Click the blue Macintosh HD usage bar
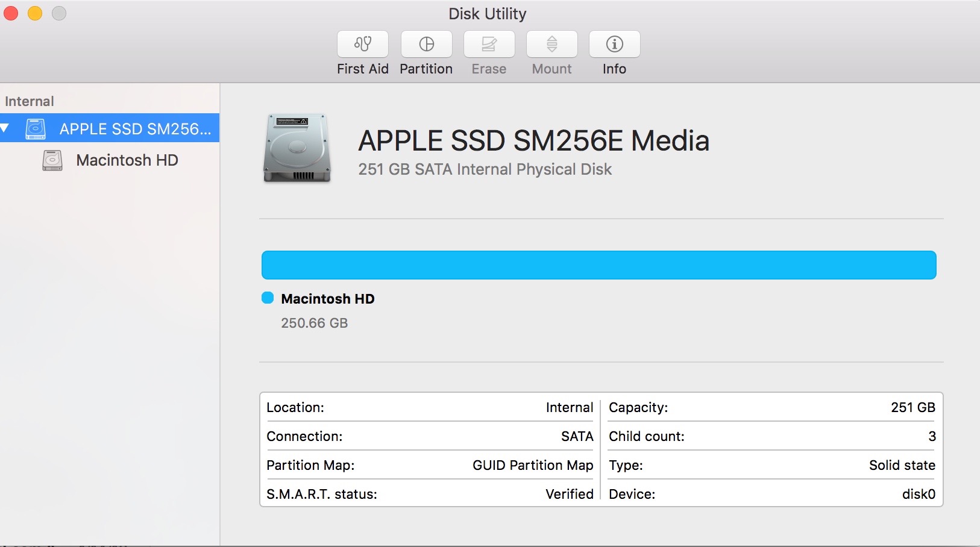The image size is (980, 547). [x=598, y=265]
